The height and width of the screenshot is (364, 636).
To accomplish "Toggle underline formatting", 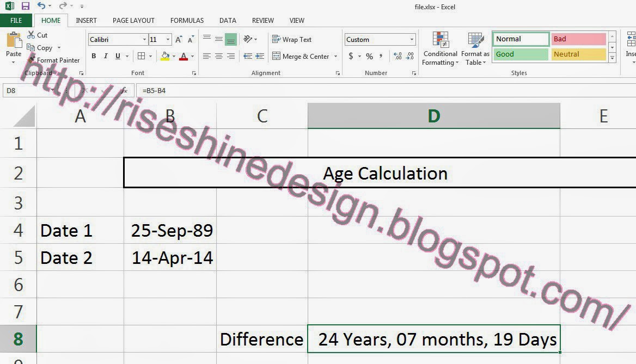I will point(117,56).
